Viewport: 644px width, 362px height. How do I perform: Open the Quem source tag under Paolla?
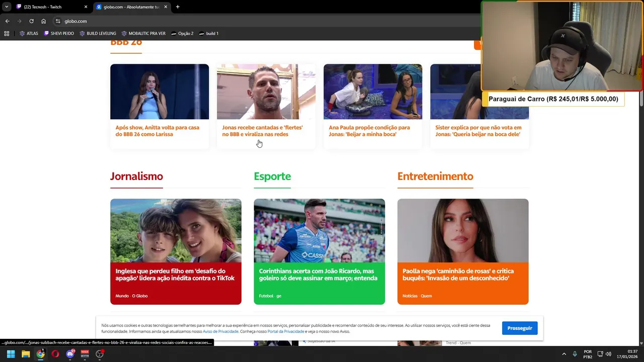click(426, 296)
